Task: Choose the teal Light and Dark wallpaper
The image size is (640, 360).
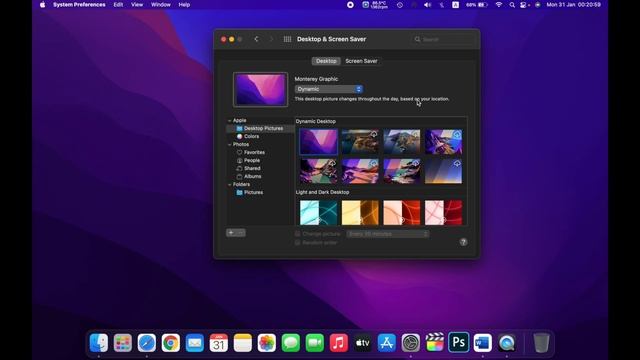Action: (318, 212)
